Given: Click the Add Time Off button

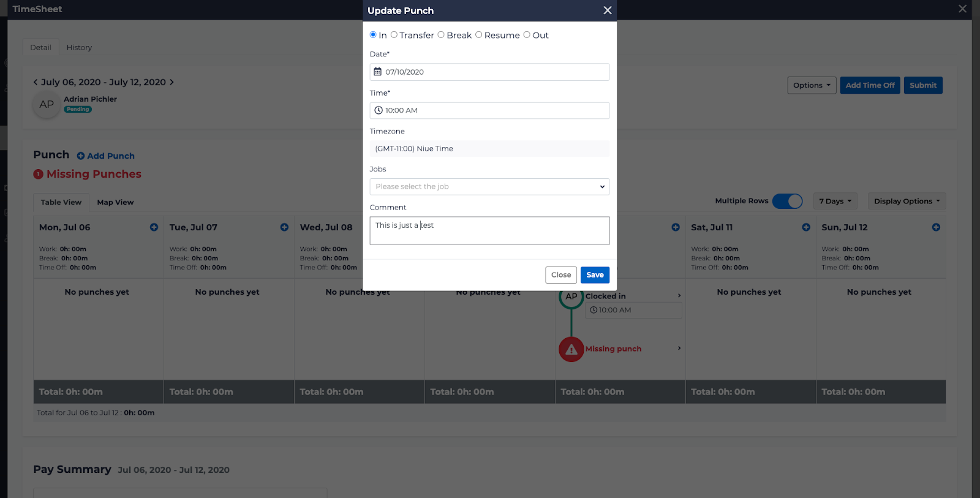Looking at the screenshot, I should (x=870, y=85).
